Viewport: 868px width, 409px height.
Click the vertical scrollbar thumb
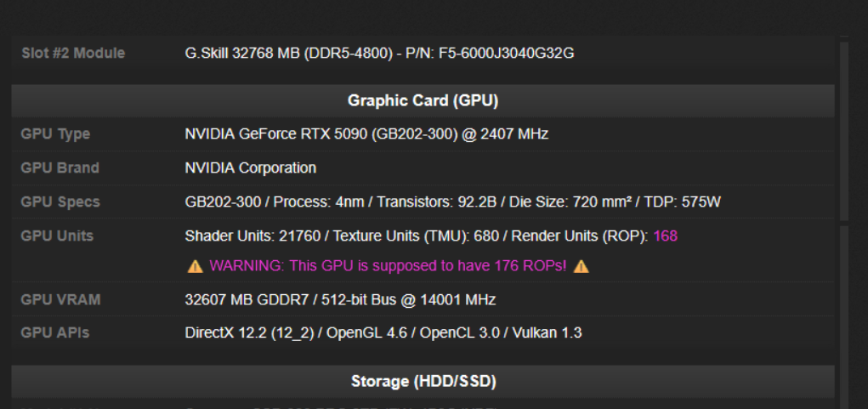tap(844, 131)
